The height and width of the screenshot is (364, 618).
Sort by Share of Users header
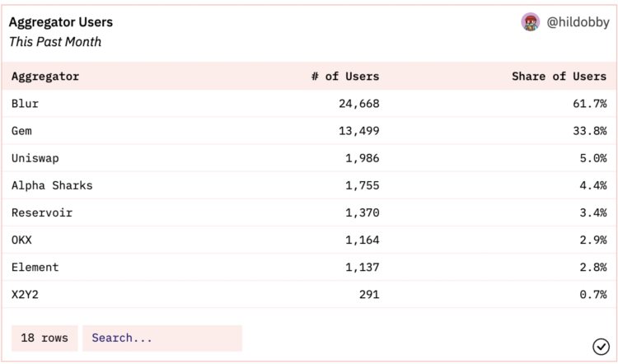coord(559,77)
